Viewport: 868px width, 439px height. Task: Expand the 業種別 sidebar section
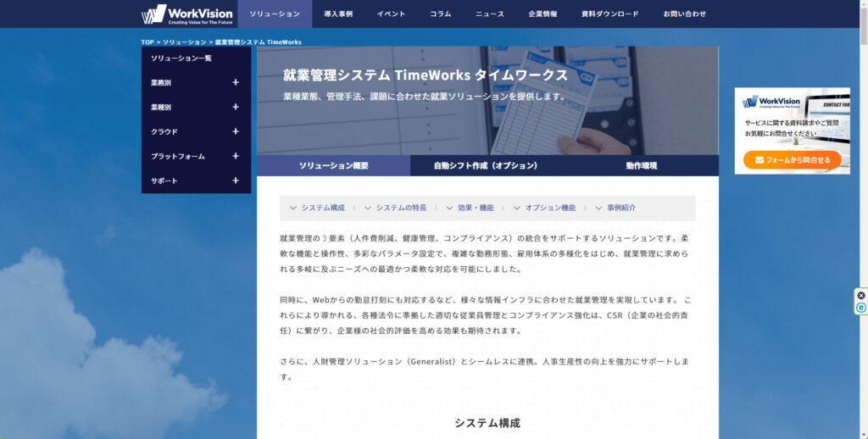[236, 107]
